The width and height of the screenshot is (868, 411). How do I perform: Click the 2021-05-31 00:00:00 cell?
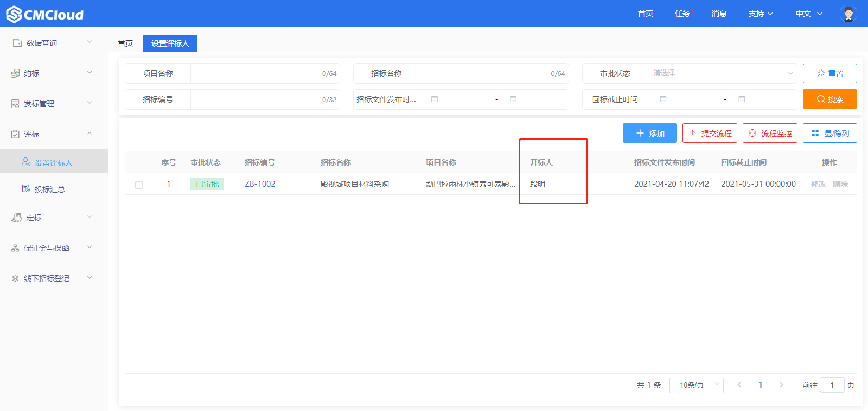click(x=758, y=184)
